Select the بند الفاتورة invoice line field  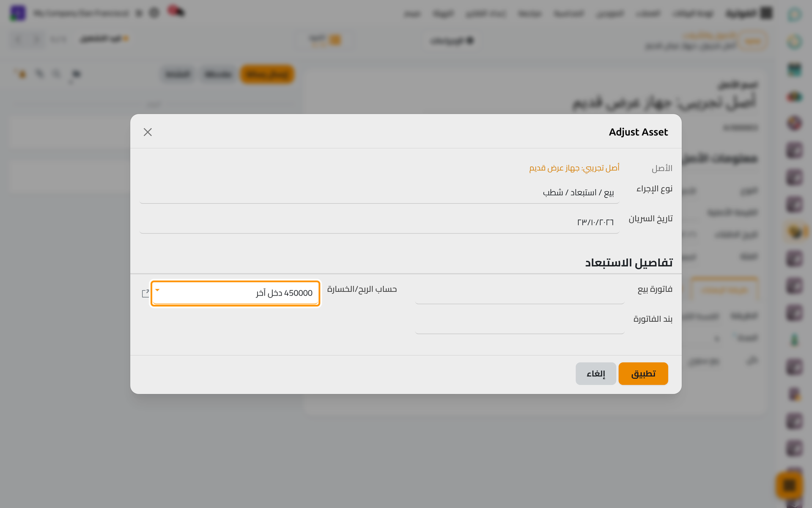[520, 323]
